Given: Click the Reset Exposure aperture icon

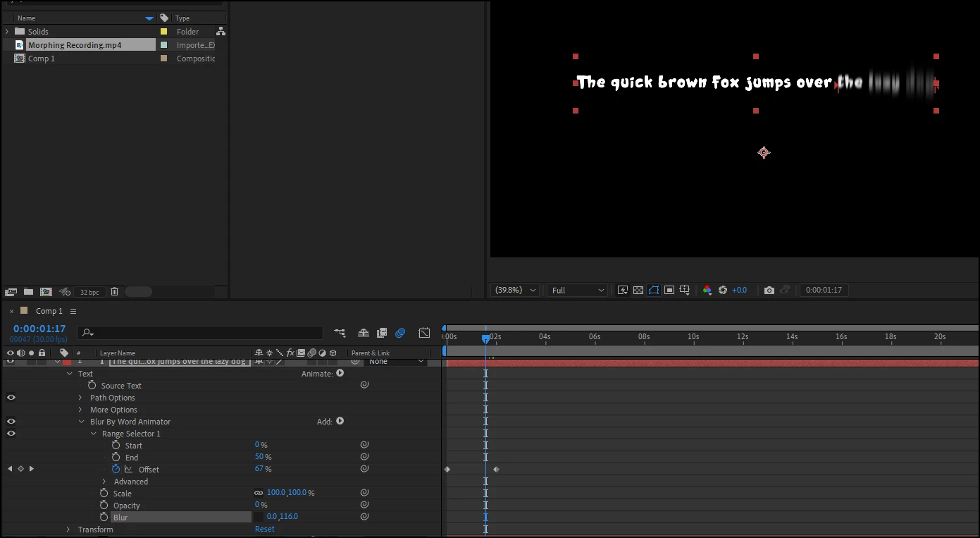Looking at the screenshot, I should pos(723,291).
